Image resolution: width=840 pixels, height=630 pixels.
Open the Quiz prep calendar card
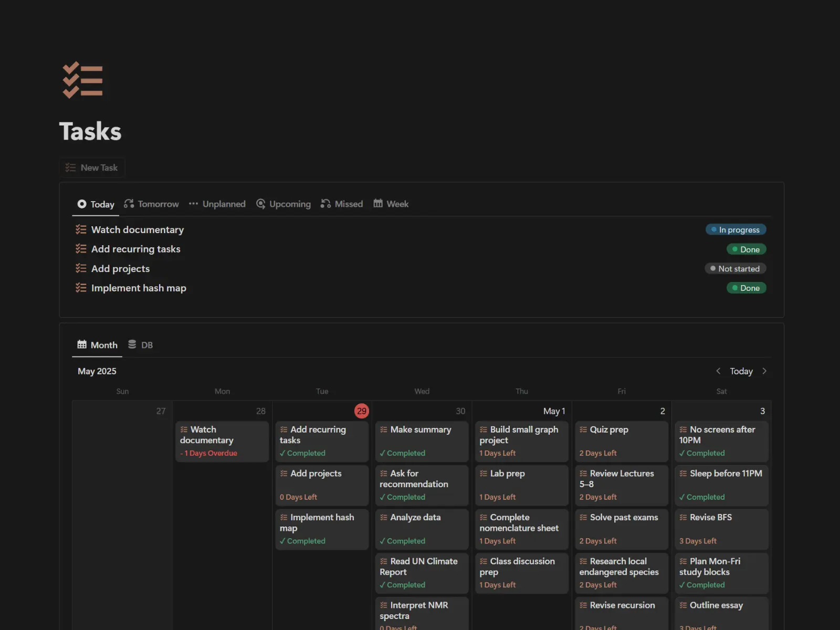(x=621, y=441)
